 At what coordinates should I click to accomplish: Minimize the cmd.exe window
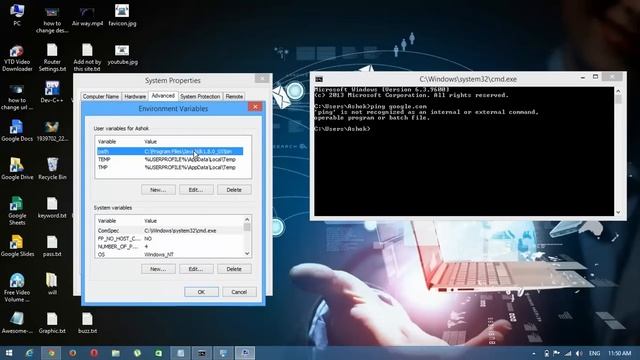point(583,77)
